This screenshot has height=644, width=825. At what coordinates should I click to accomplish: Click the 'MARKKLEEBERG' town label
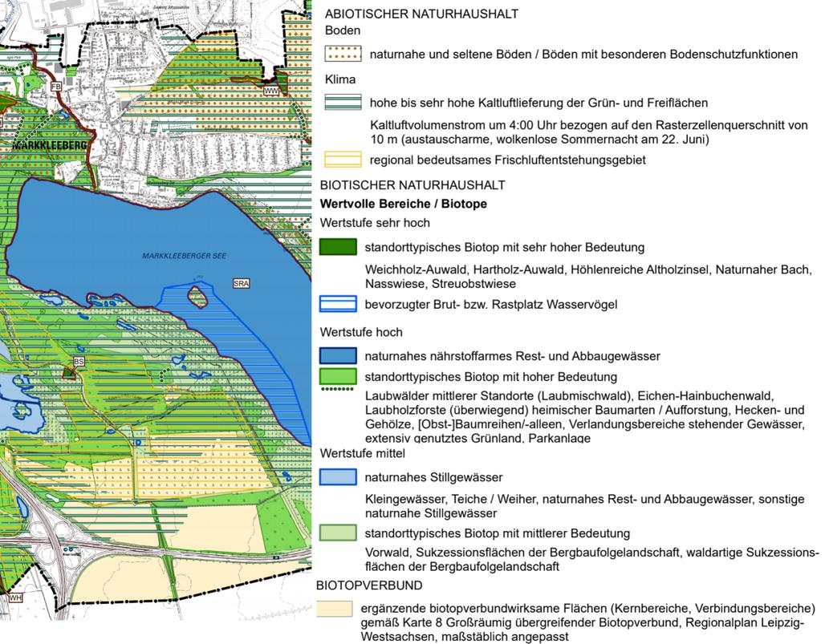point(49,144)
